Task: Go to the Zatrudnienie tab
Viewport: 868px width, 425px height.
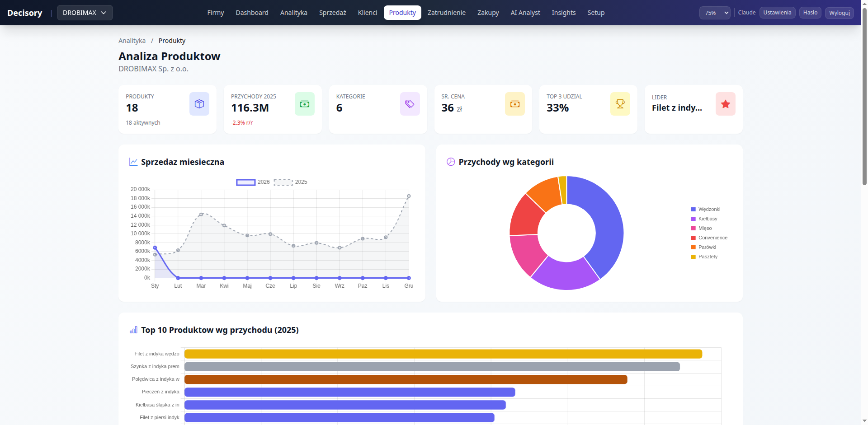Action: (x=446, y=13)
